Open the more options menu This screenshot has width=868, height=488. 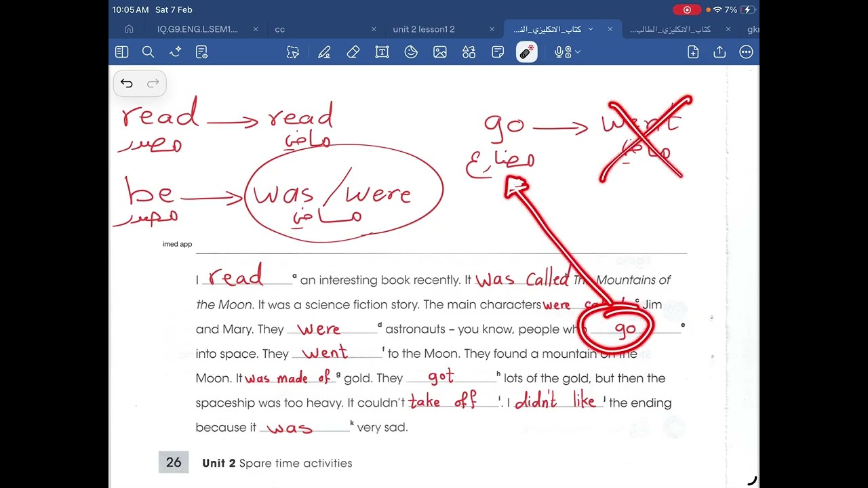coord(746,52)
